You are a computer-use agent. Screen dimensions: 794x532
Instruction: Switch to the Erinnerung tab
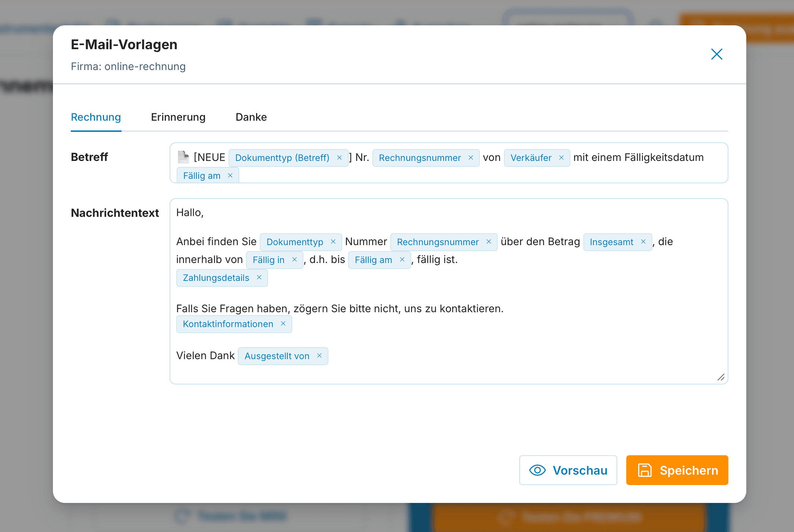[x=178, y=117]
